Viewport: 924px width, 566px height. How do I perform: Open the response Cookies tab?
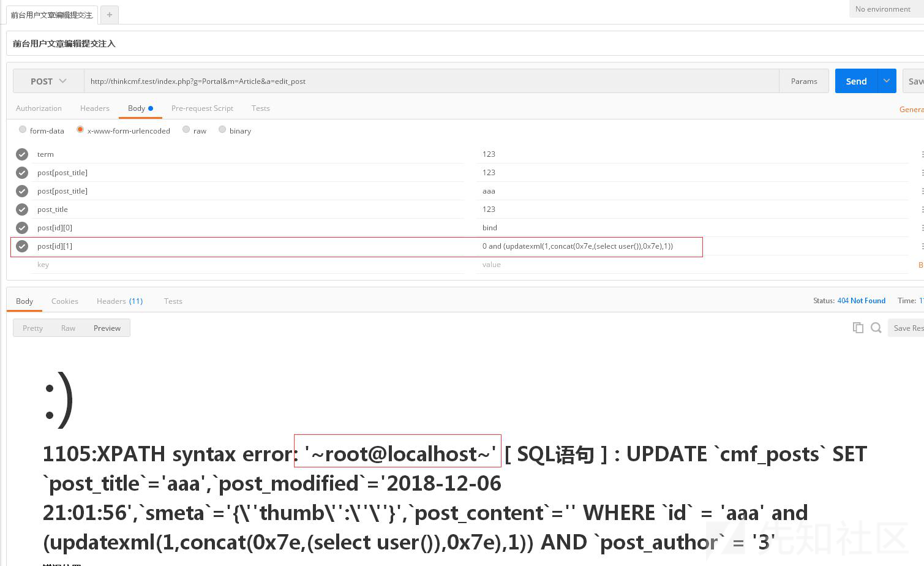point(65,301)
